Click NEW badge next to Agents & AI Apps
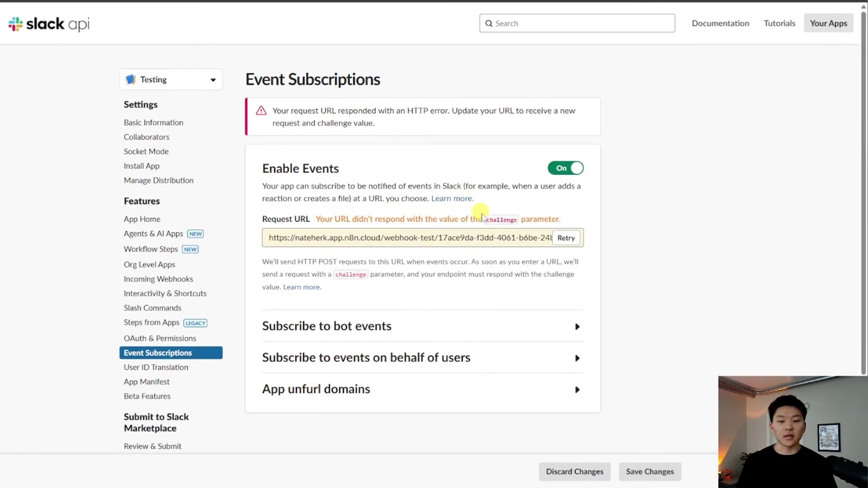The image size is (868, 488). [x=195, y=234]
